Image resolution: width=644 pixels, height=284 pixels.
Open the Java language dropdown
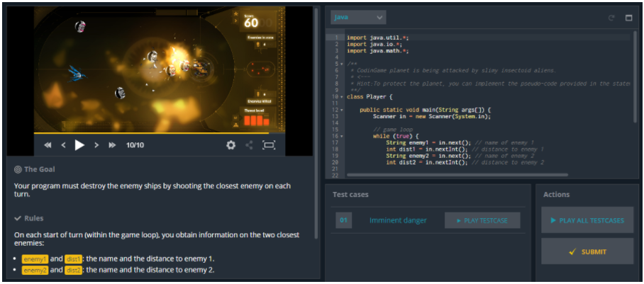358,17
